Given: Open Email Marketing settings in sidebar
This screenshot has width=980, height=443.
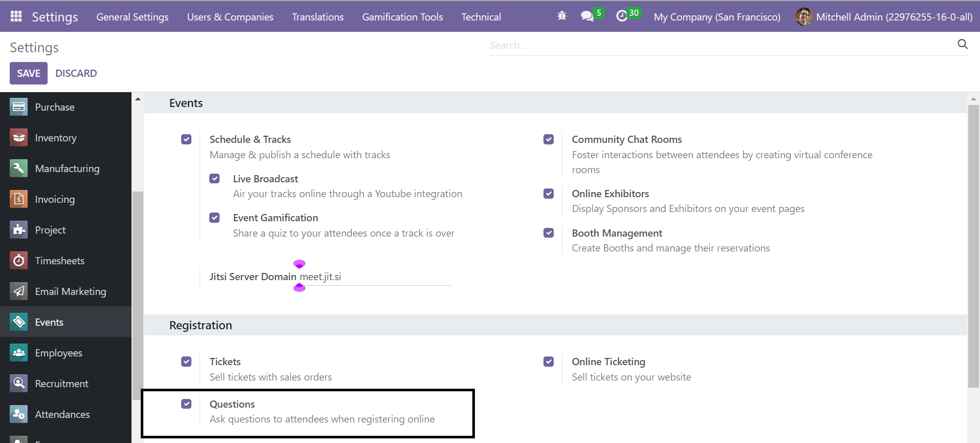Looking at the screenshot, I should 66,291.
